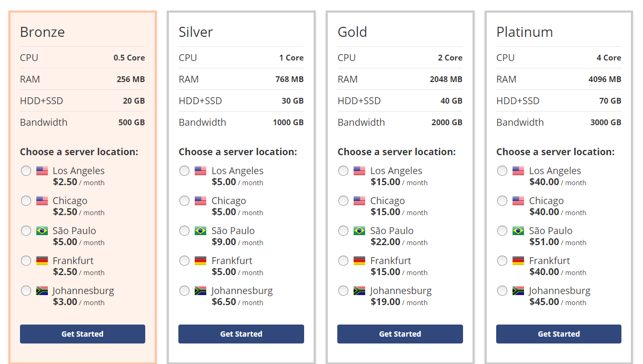Viewport: 643px width, 364px height.
Task: Select Frankfurt radio in Platinum plan
Action: pyautogui.click(x=502, y=260)
